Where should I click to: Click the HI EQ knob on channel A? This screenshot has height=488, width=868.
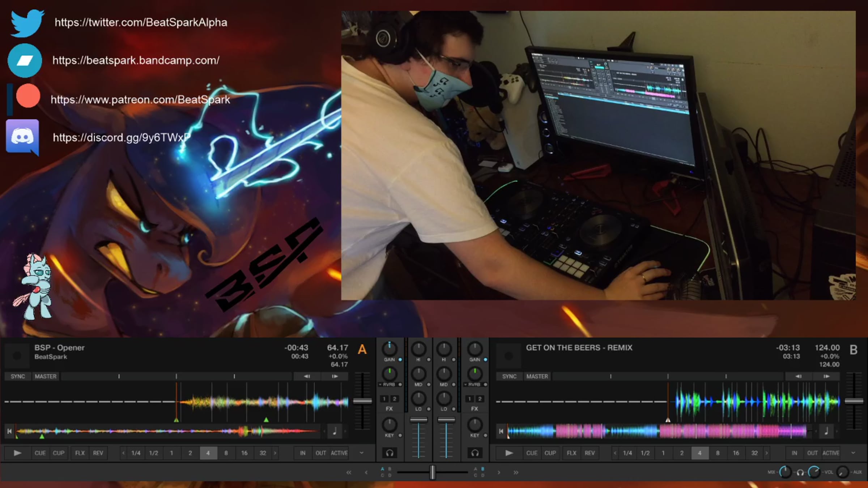418,349
